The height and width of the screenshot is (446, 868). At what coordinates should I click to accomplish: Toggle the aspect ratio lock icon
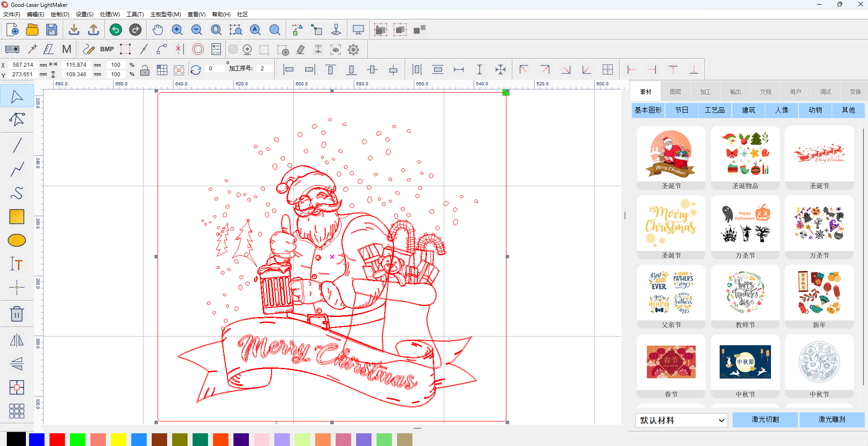(x=145, y=70)
